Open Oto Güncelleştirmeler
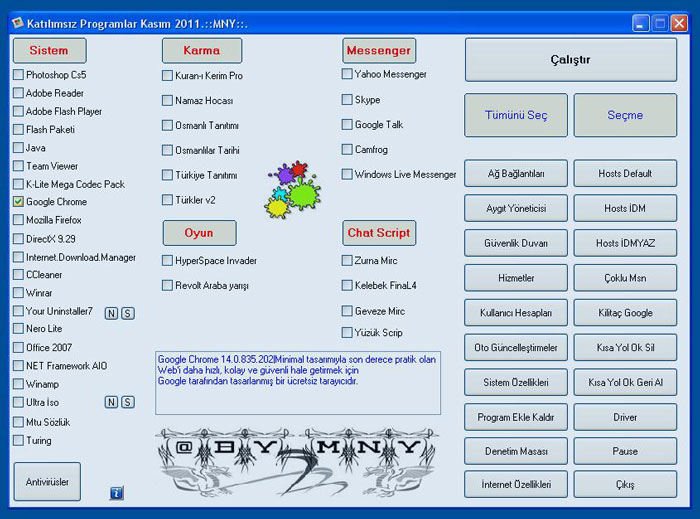This screenshot has width=700, height=519. (x=516, y=348)
